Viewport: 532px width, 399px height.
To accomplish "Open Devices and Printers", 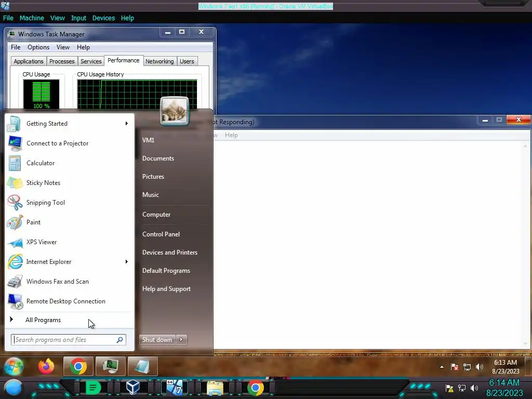I will 170,252.
